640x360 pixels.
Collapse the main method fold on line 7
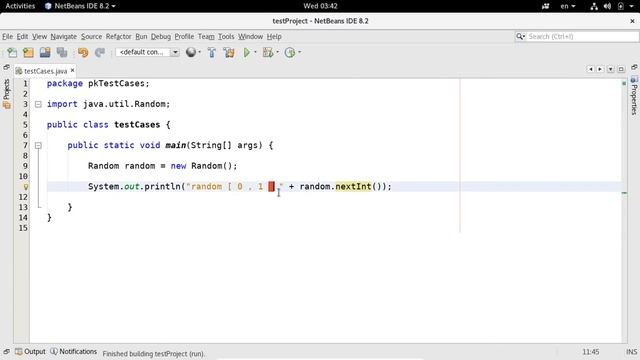38,145
